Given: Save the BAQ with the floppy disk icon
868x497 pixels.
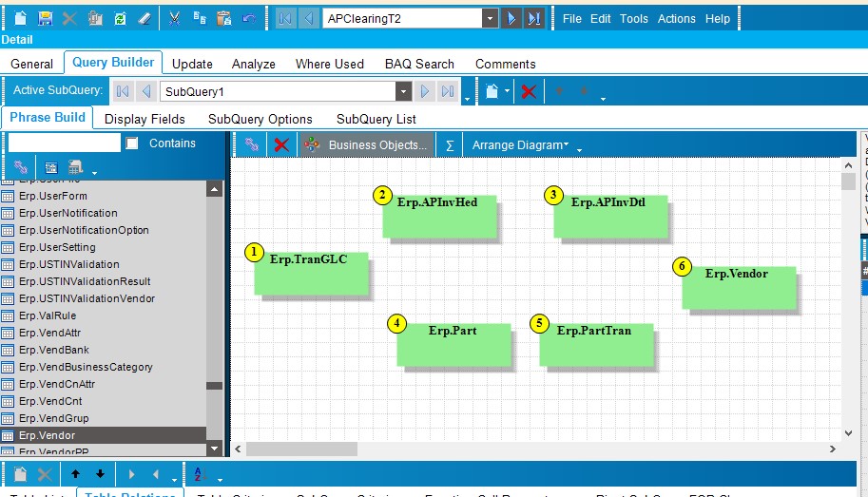Looking at the screenshot, I should tap(45, 18).
